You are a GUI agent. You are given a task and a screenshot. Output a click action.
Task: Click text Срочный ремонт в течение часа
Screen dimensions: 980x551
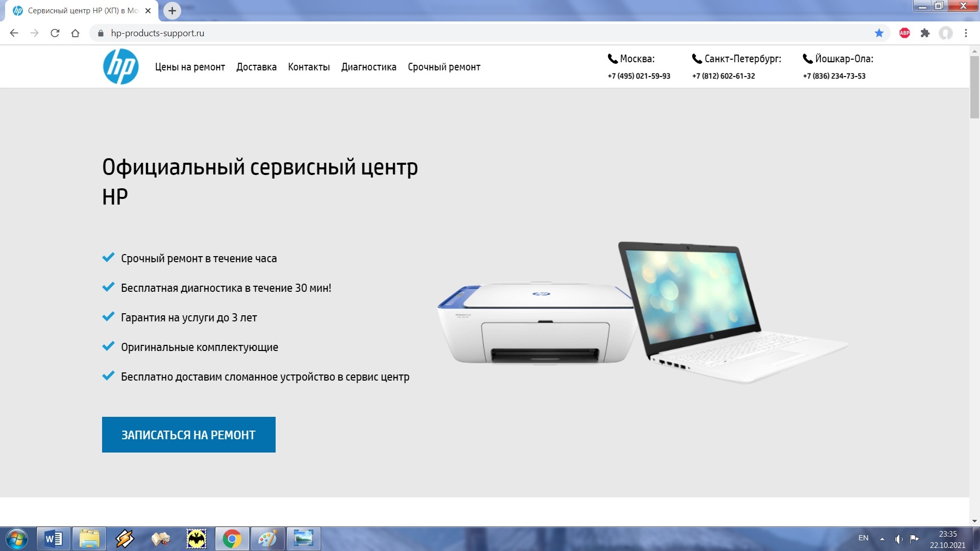click(x=199, y=259)
